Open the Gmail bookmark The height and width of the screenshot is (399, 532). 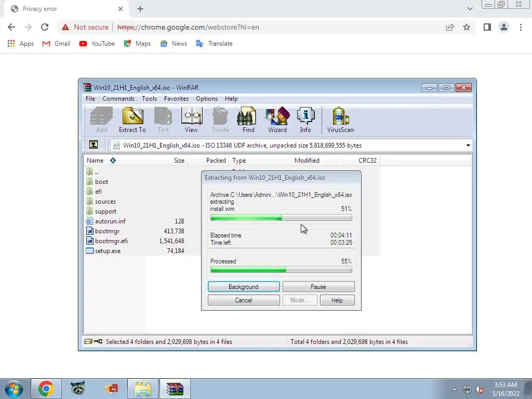tap(56, 44)
